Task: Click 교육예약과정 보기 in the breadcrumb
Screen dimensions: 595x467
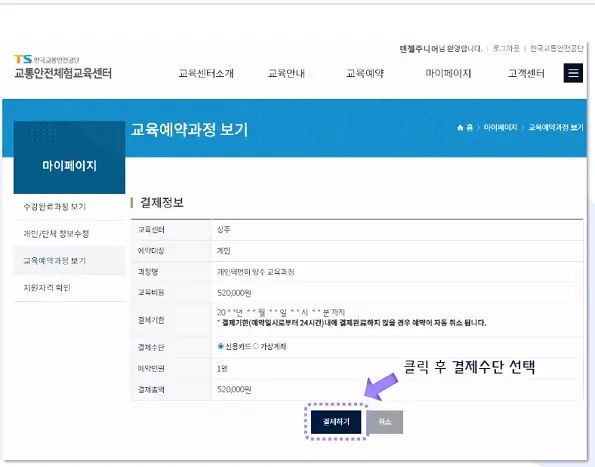Action: point(556,127)
